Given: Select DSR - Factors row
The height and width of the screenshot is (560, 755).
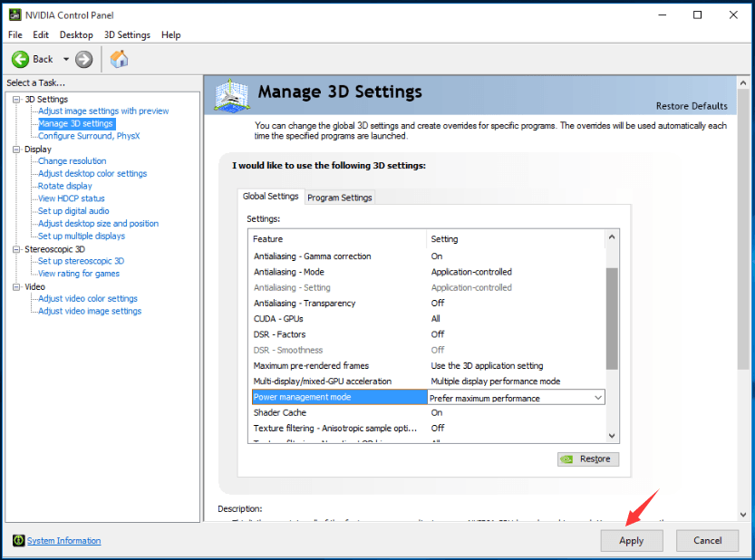Looking at the screenshot, I should pyautogui.click(x=428, y=334).
